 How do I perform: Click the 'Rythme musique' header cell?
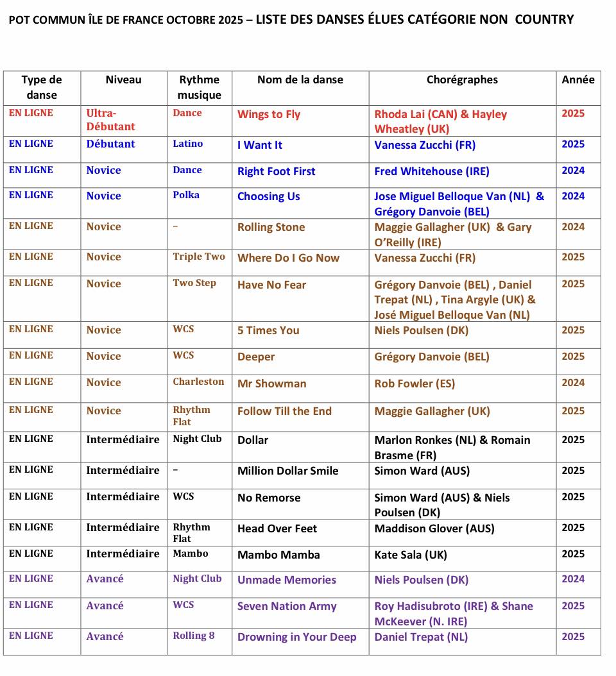(199, 88)
